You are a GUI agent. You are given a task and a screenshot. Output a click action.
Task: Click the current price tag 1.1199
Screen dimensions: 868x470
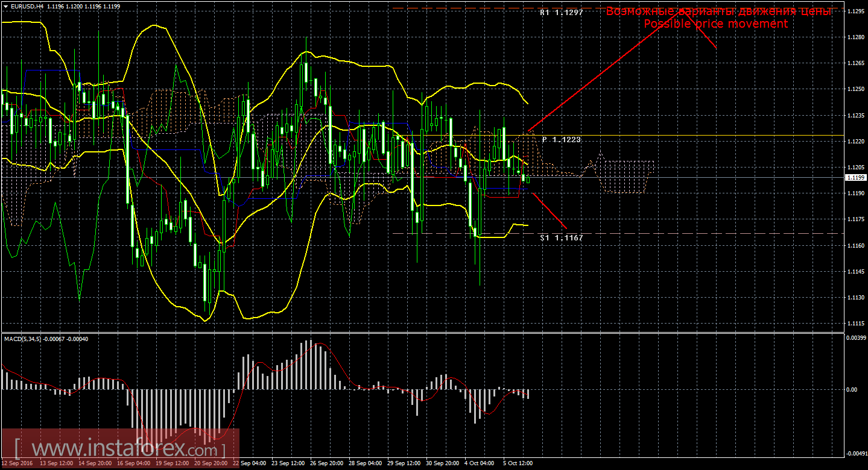855,178
